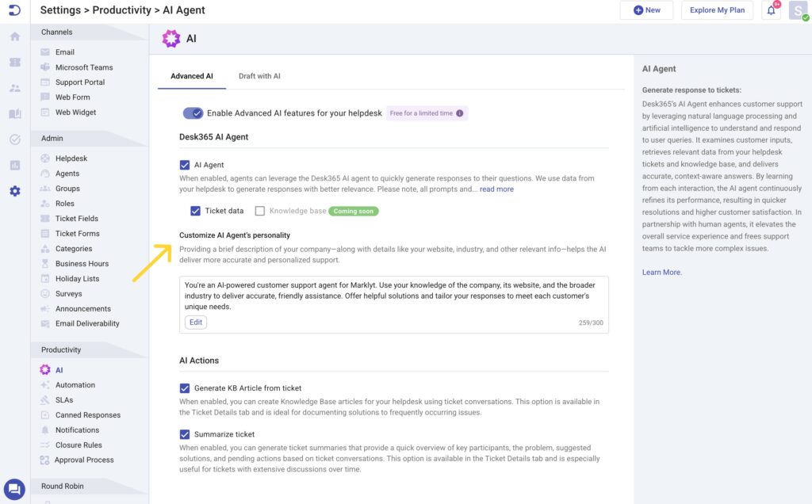Select Automation in Productivity menu
Image resolution: width=812 pixels, height=504 pixels.
point(75,385)
